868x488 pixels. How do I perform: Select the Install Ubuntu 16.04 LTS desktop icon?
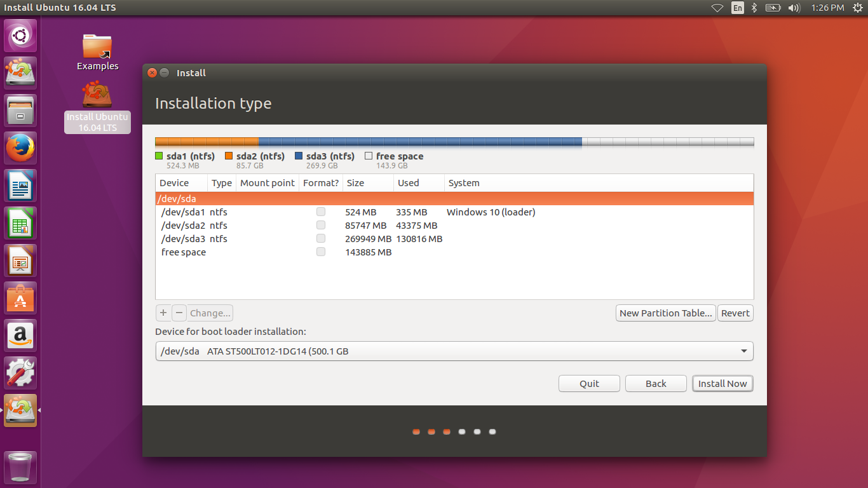(x=97, y=107)
